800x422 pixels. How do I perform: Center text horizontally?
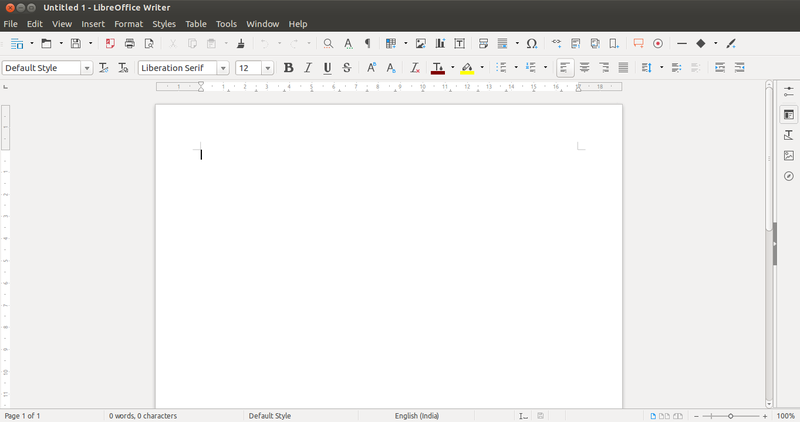(584, 68)
